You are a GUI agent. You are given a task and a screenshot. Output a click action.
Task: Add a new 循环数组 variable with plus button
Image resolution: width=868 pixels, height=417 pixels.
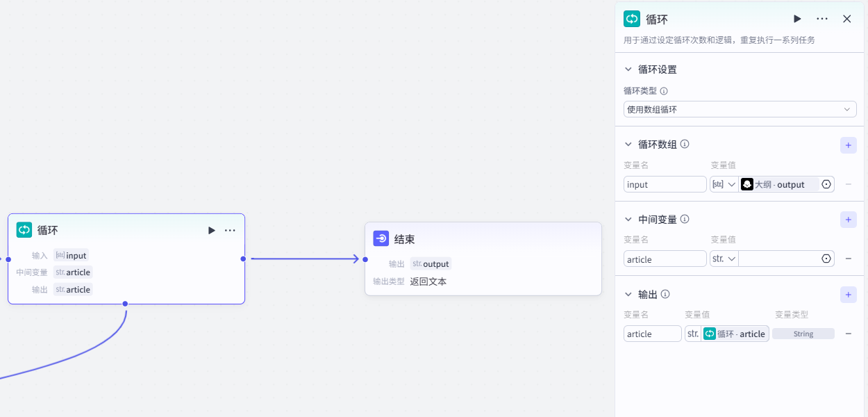click(848, 145)
